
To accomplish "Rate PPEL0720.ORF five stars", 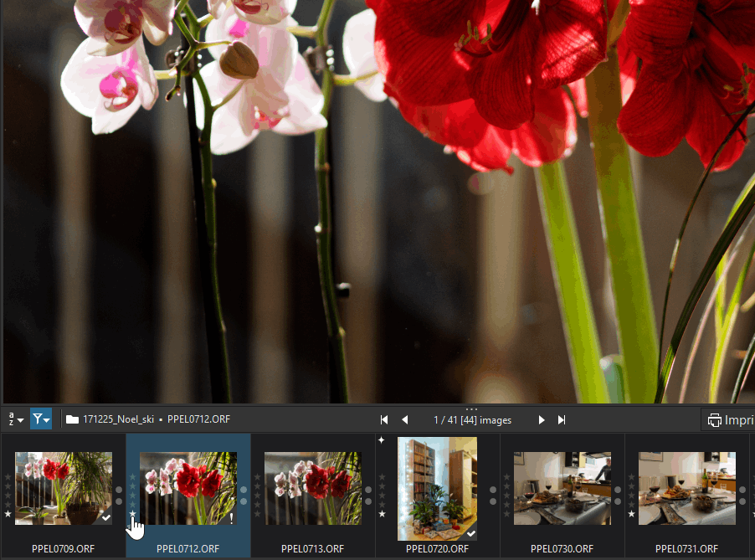I will [382, 477].
